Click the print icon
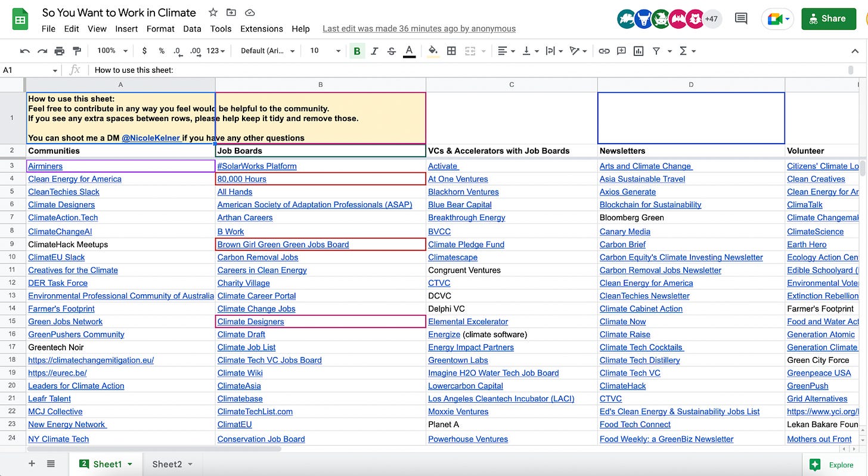868x476 pixels. click(59, 51)
